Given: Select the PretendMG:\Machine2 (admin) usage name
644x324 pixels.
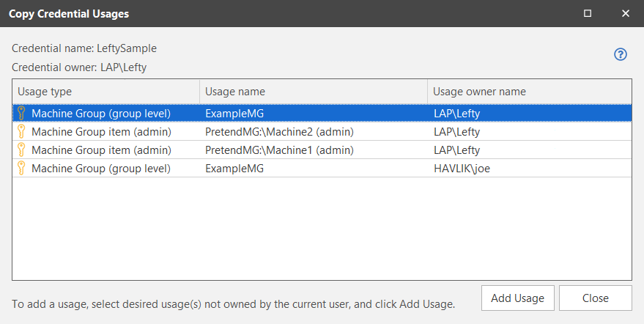Looking at the screenshot, I should point(280,132).
